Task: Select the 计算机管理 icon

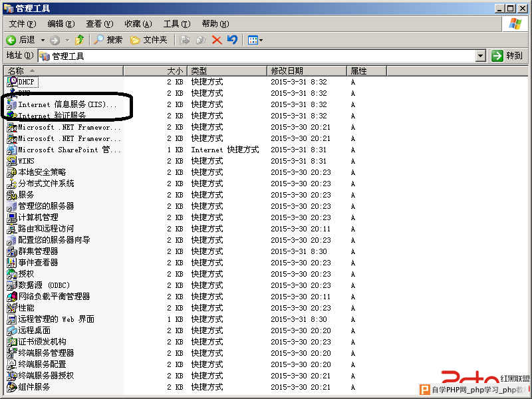Action: click(x=12, y=217)
